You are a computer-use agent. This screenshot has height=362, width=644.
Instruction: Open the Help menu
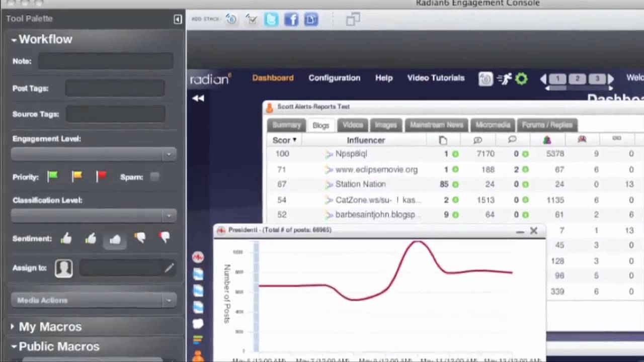[384, 78]
